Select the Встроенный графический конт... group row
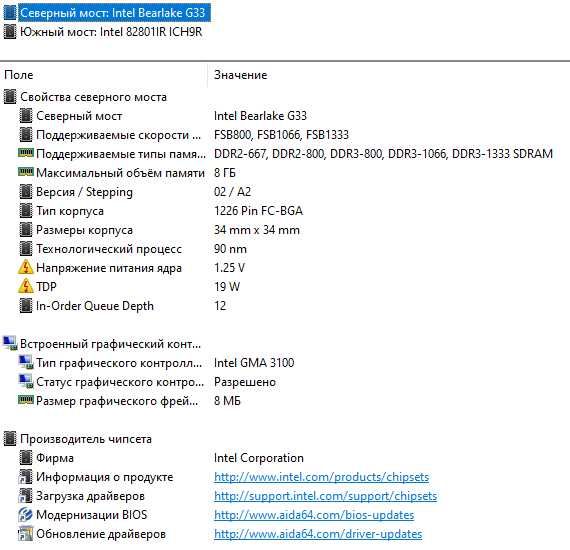The image size is (570, 550). pos(110,344)
